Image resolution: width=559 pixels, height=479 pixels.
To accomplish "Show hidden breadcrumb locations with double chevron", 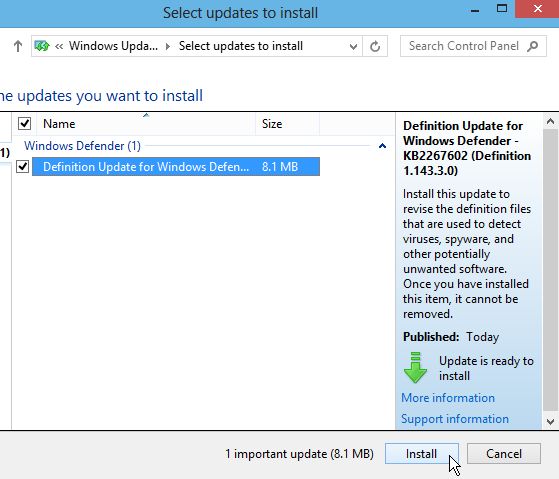I will coord(59,46).
